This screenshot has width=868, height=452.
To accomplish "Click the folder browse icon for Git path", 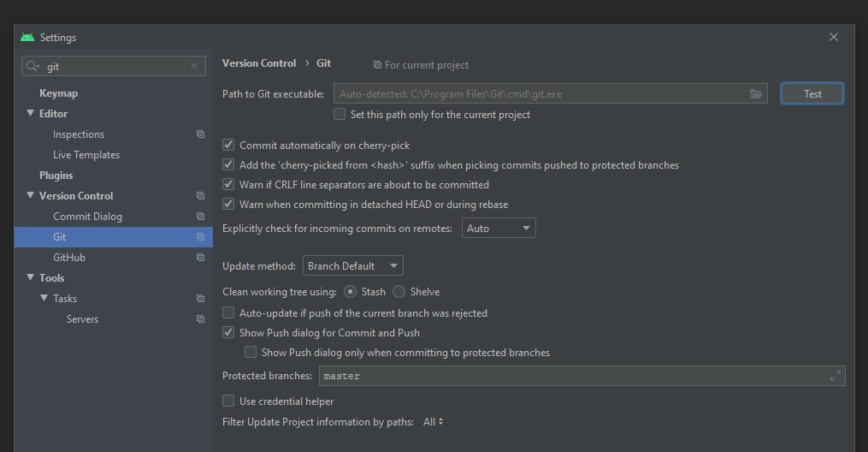I will coord(756,94).
